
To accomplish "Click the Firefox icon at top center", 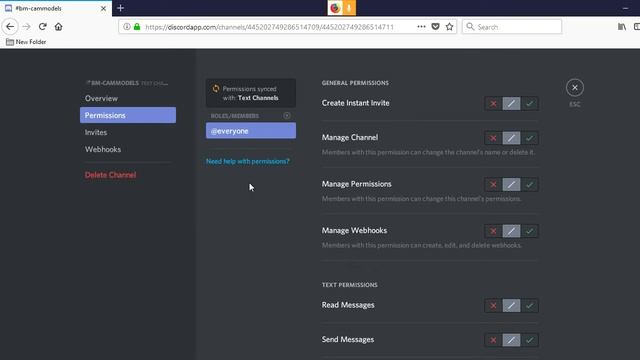I will [x=335, y=8].
